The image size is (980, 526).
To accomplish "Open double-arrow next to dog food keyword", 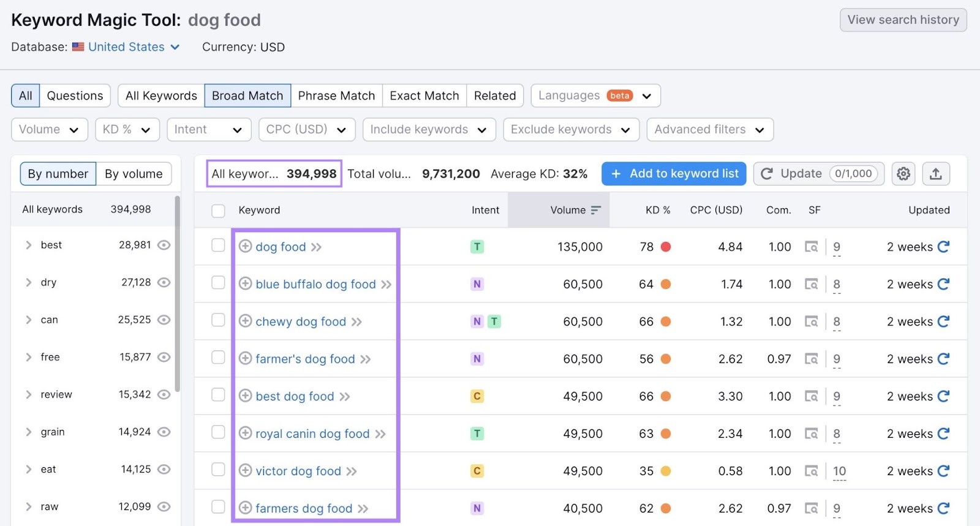I will [x=316, y=247].
